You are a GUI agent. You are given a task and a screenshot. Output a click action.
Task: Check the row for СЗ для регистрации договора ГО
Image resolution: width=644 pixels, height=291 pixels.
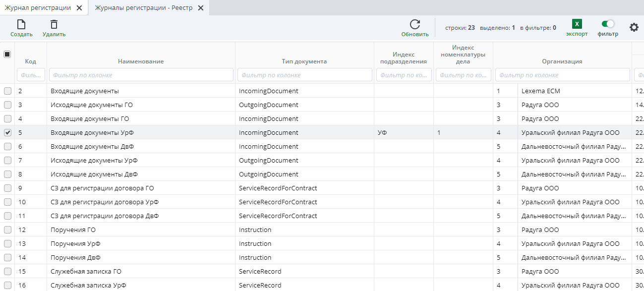point(7,188)
